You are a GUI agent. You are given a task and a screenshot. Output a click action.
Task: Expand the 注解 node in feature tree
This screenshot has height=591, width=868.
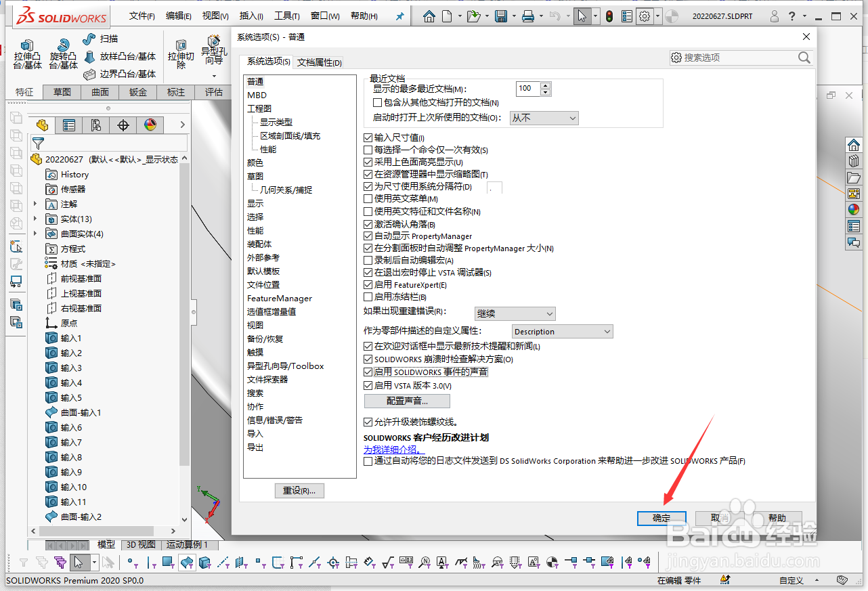tap(35, 204)
